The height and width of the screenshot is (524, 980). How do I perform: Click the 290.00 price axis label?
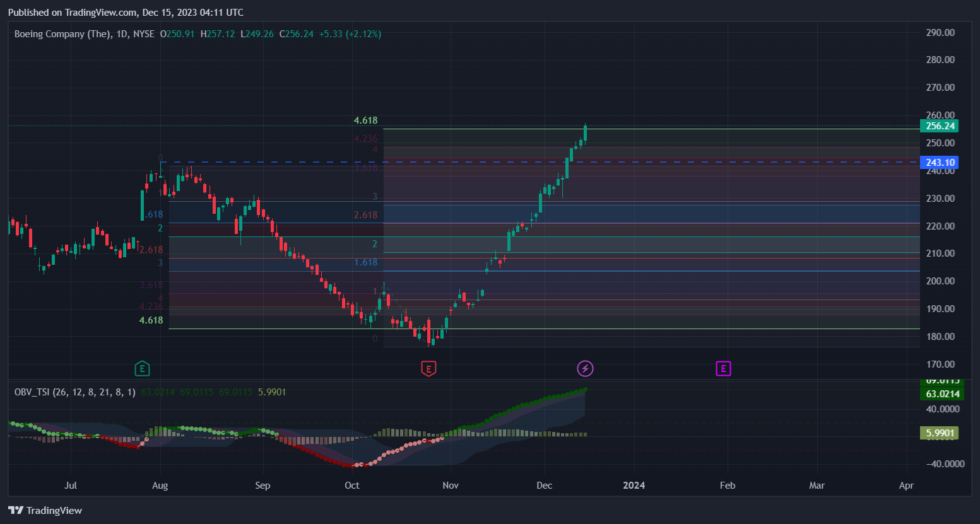point(940,33)
